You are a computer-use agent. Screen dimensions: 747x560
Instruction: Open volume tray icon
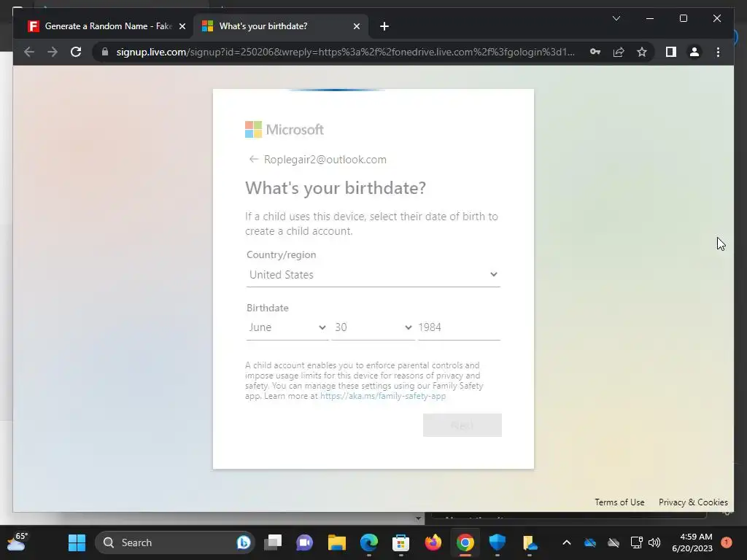(654, 542)
